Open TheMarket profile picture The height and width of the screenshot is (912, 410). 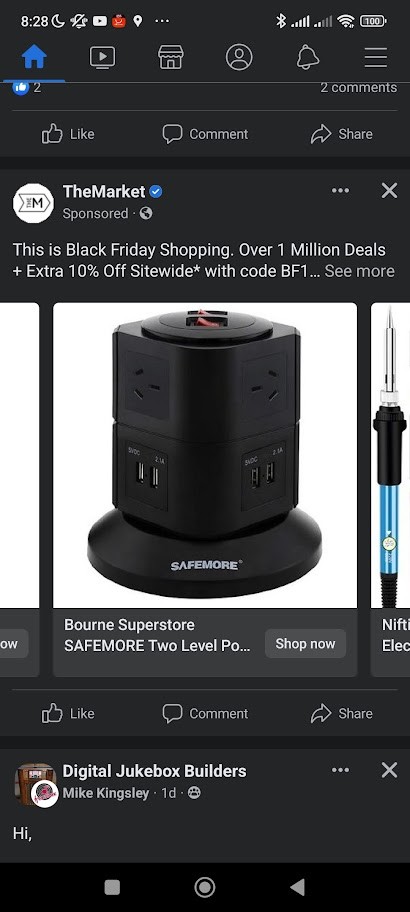tap(33, 203)
